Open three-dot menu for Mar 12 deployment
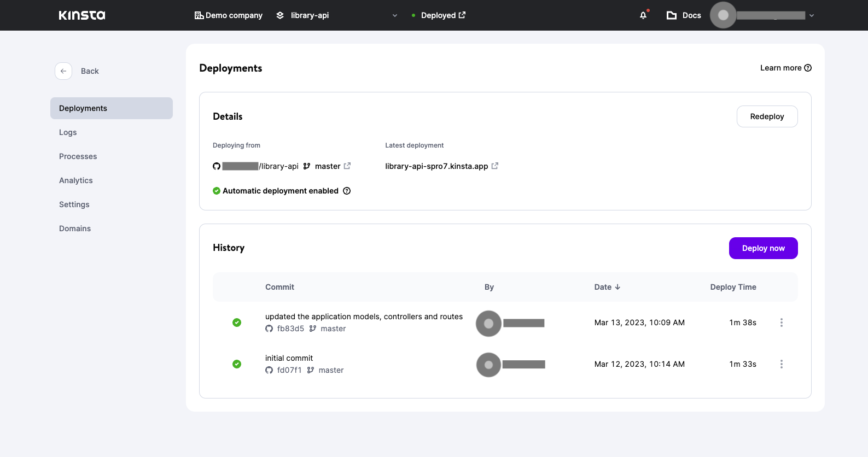Viewport: 868px width, 457px height. coord(782,364)
